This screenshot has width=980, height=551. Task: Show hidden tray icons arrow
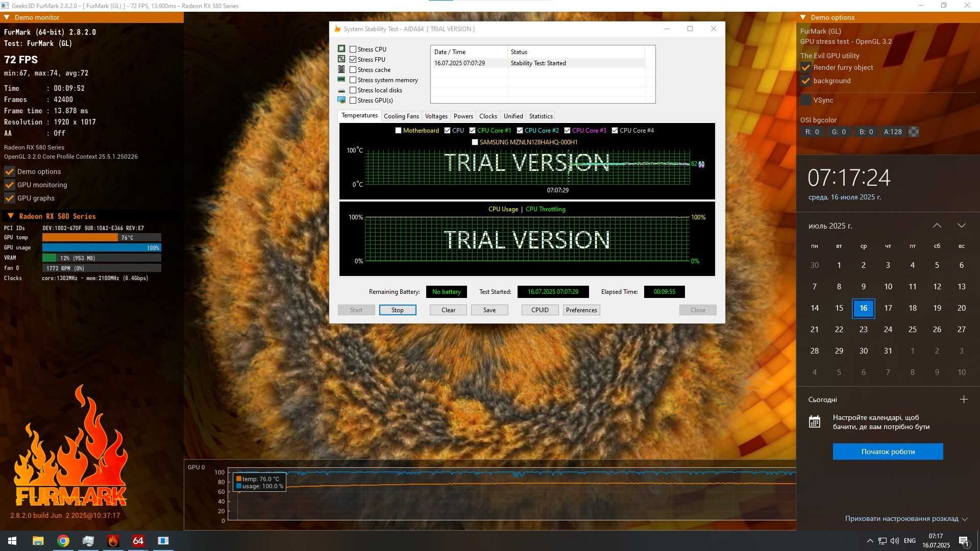click(x=870, y=541)
